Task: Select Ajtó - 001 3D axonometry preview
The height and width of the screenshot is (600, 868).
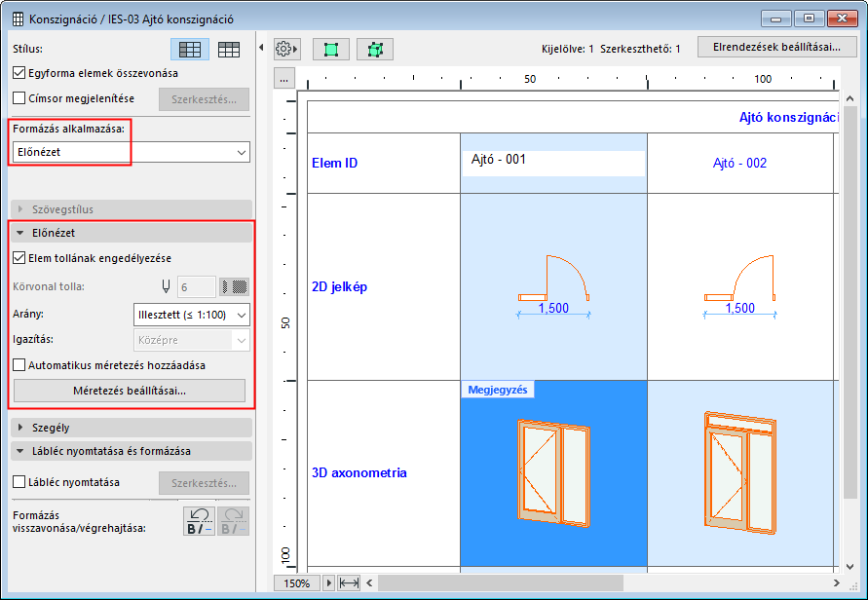Action: coord(553,473)
